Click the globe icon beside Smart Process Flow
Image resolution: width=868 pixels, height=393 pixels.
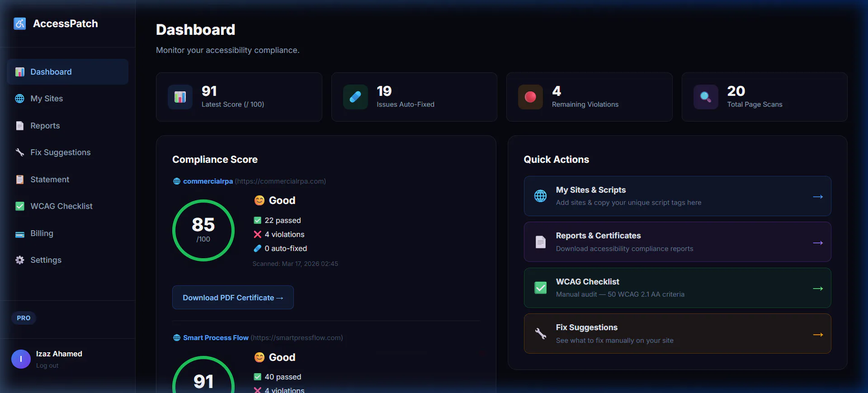(x=177, y=338)
